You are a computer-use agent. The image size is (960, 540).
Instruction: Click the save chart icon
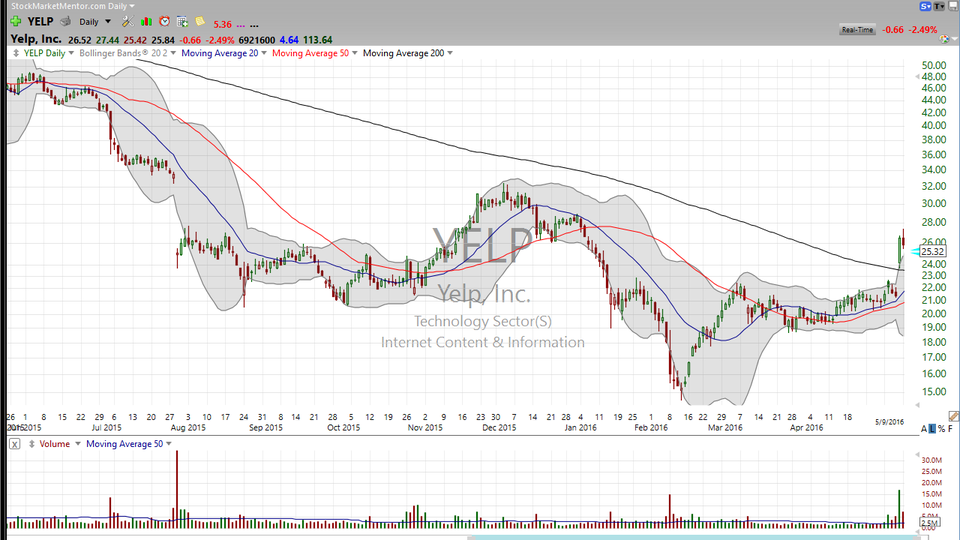[953, 6]
